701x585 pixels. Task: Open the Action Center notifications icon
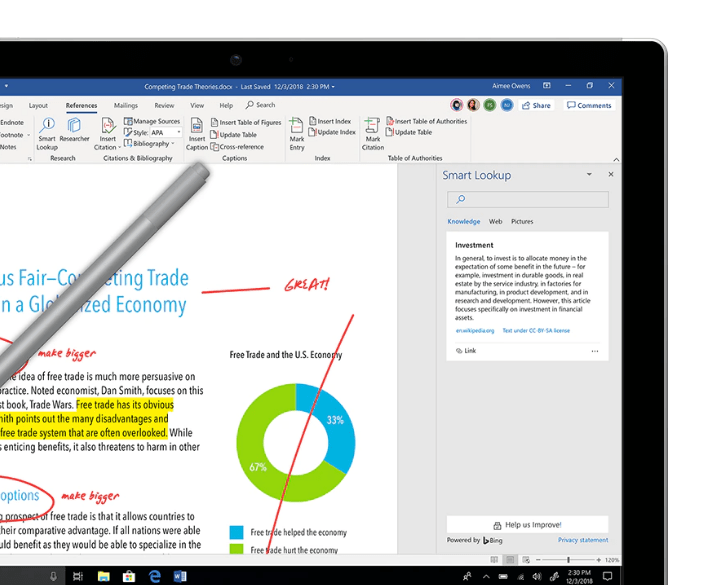pyautogui.click(x=608, y=576)
